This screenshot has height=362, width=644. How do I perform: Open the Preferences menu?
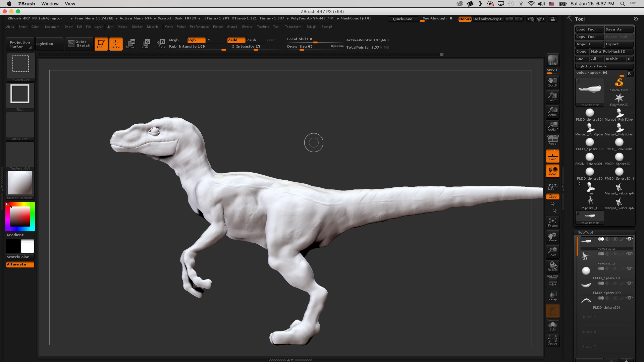(199, 27)
